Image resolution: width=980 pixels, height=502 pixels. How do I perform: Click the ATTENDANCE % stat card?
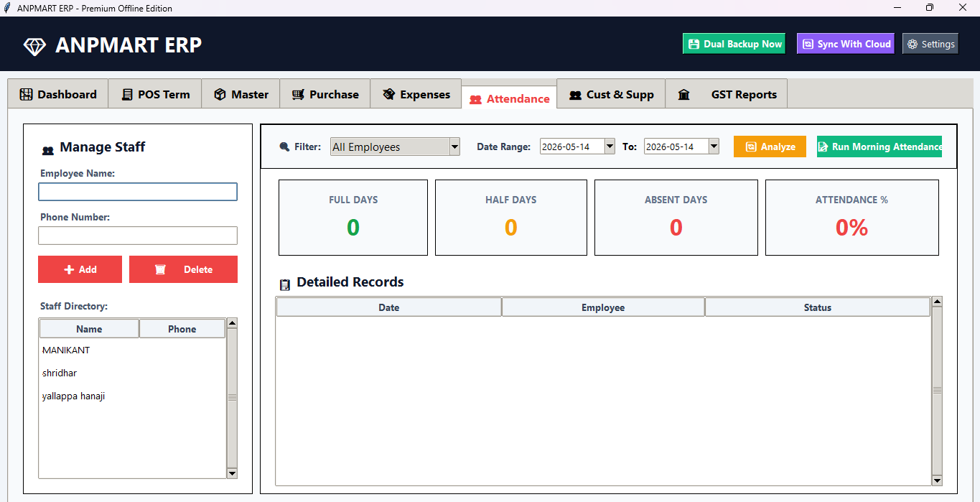852,218
